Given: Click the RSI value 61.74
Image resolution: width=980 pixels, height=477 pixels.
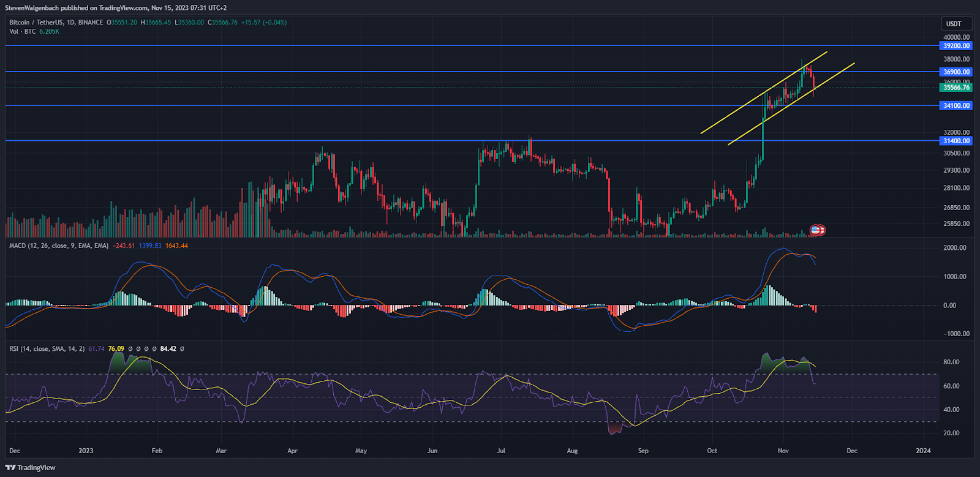Looking at the screenshot, I should pos(96,348).
